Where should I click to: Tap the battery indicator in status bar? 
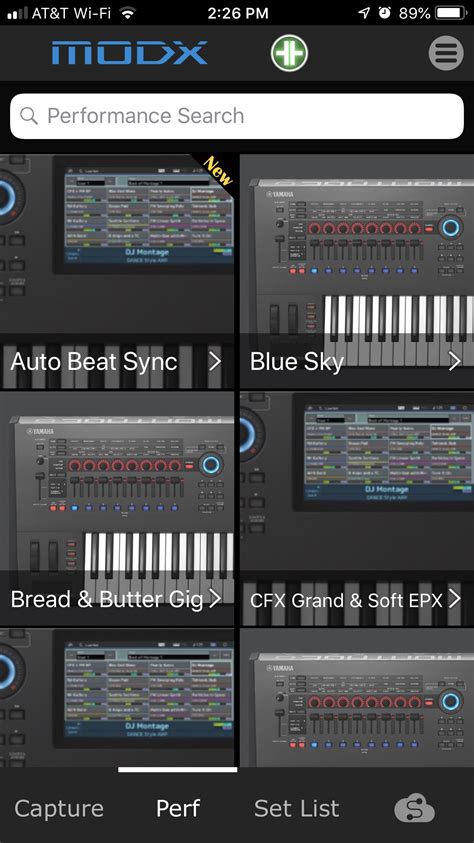[450, 13]
